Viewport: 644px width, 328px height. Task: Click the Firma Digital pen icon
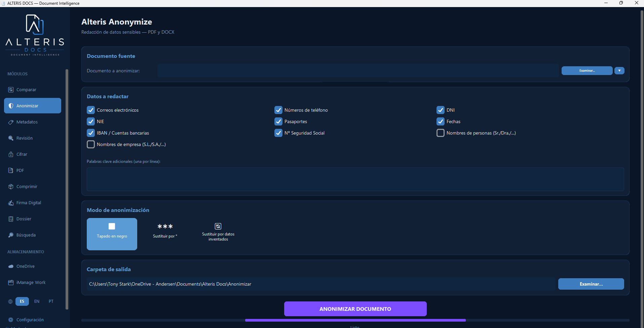tap(11, 203)
